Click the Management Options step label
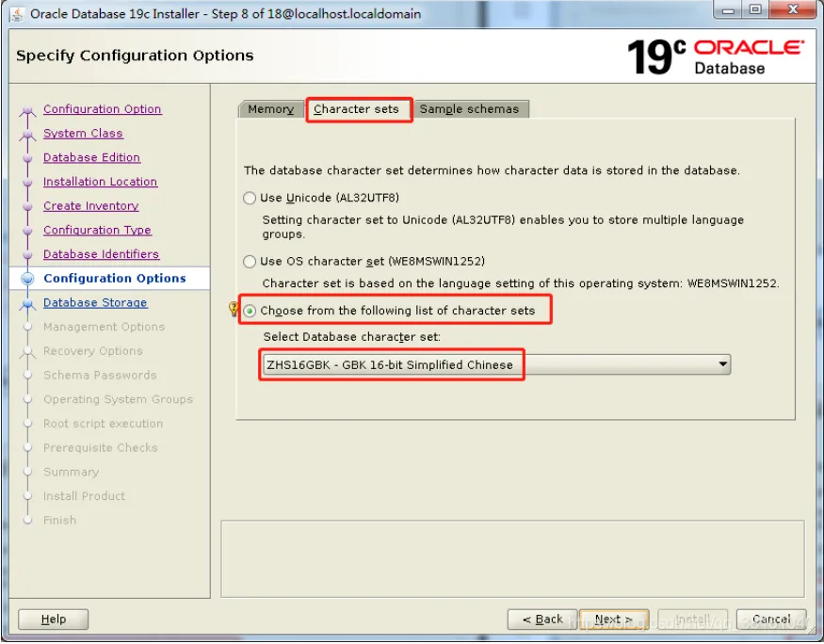 pos(104,327)
